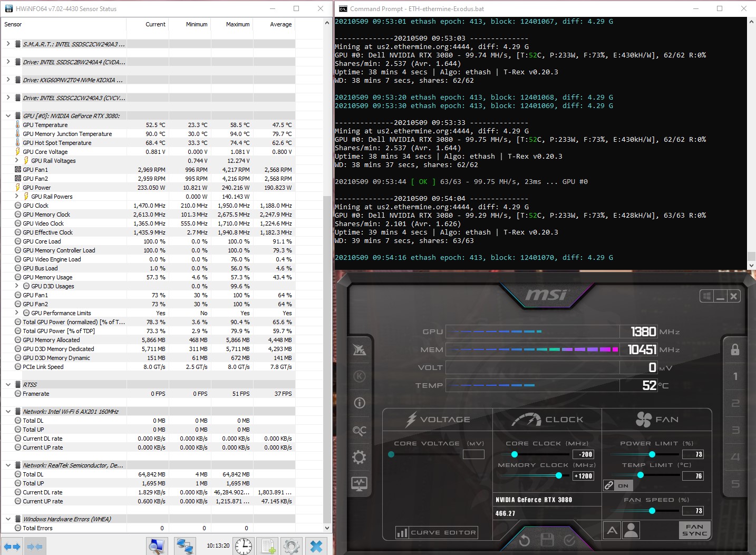The image size is (756, 555).
Task: Reset the HWiNFO clock timer icon
Action: 243,547
